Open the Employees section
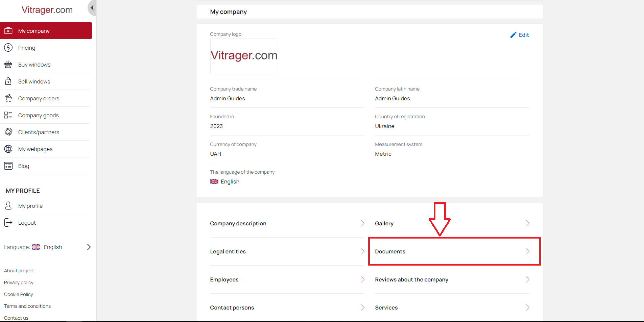644x322 pixels. point(287,279)
